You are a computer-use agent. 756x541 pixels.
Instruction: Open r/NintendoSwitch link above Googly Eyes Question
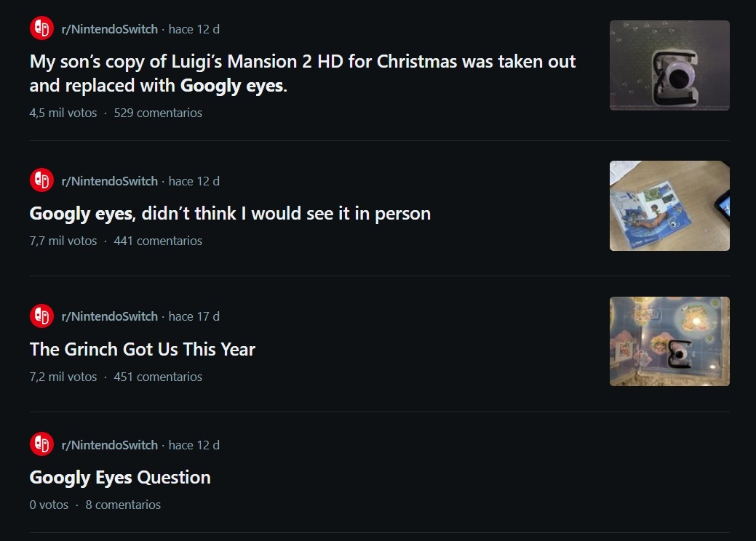[109, 444]
